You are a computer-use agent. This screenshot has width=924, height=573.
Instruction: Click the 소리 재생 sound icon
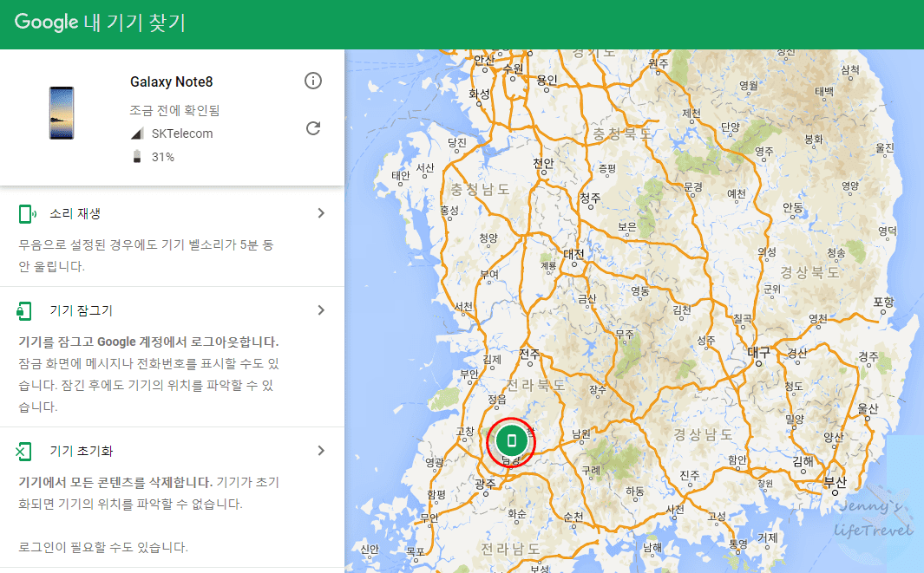(27, 214)
